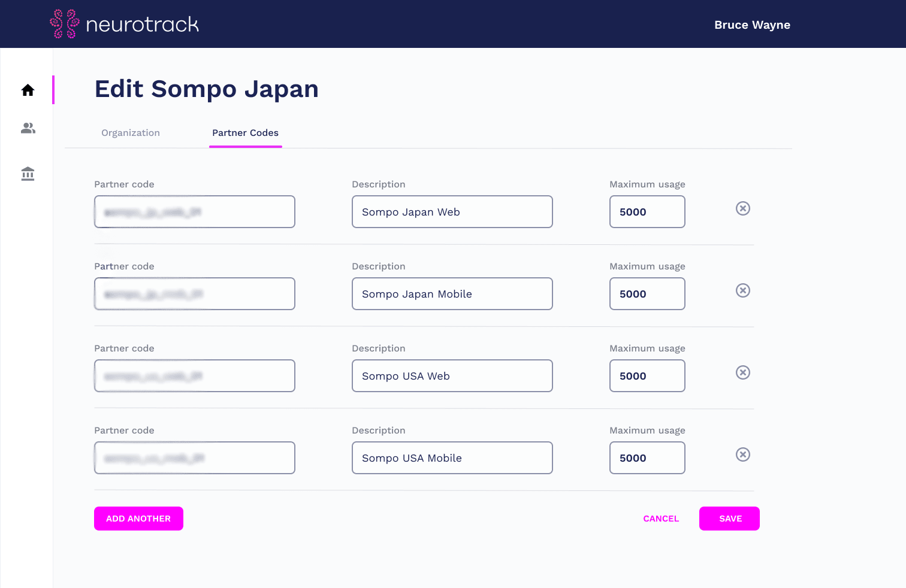Click maximum usage field for Sompo USA Mobile
Screen dimensions: 906x588
point(647,458)
